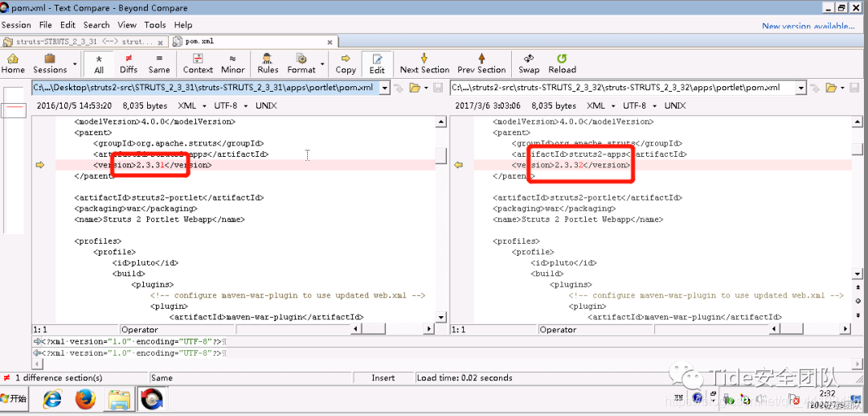Jump to Prev Section

pyautogui.click(x=481, y=64)
